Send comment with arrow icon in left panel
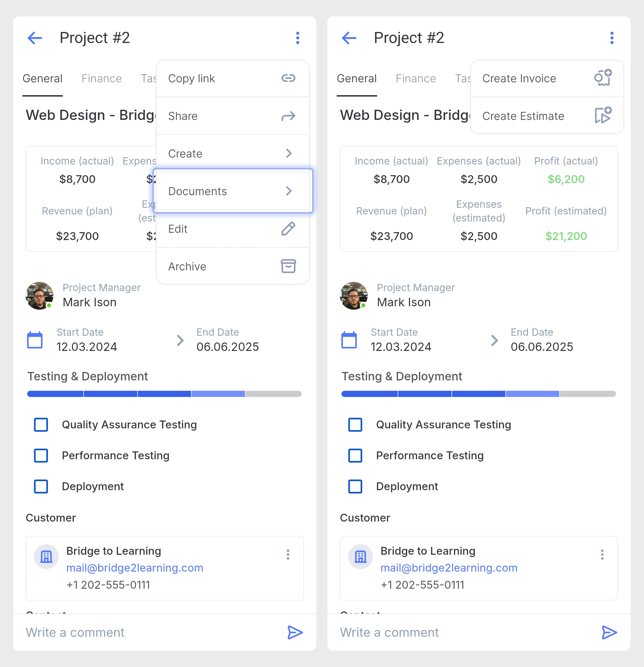Viewport: 644px width, 667px height. (x=295, y=632)
